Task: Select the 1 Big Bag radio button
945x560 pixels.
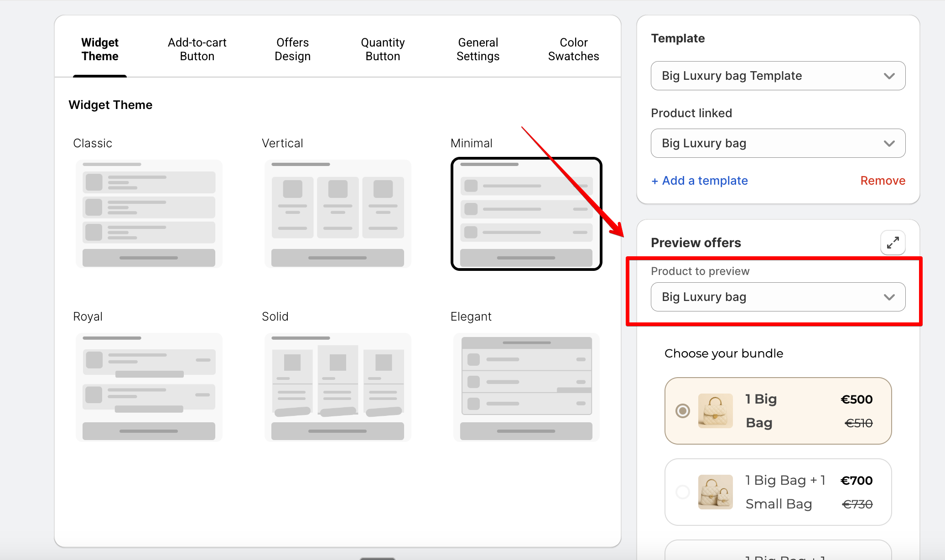Action: pos(683,411)
